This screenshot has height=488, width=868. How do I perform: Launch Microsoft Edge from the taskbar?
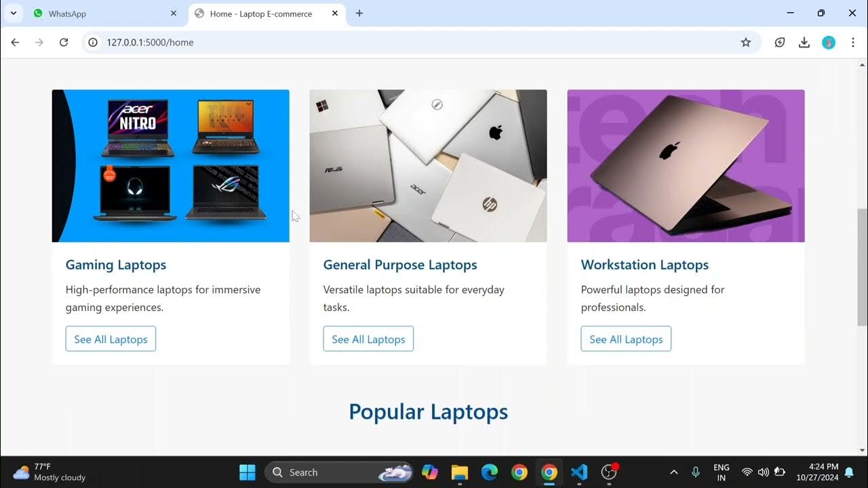tap(490, 472)
